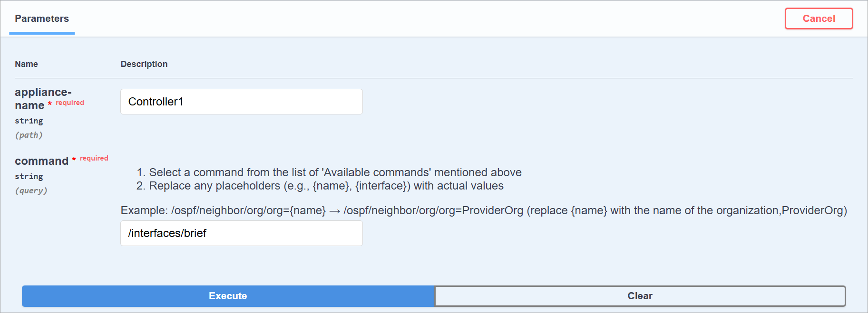Click the (path) location label
868x313 pixels.
[29, 135]
